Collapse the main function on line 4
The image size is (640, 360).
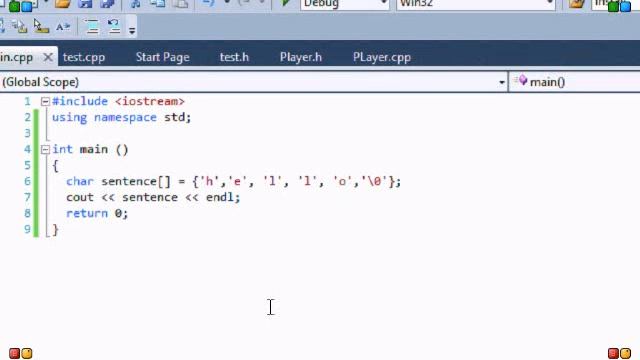[x=45, y=149]
